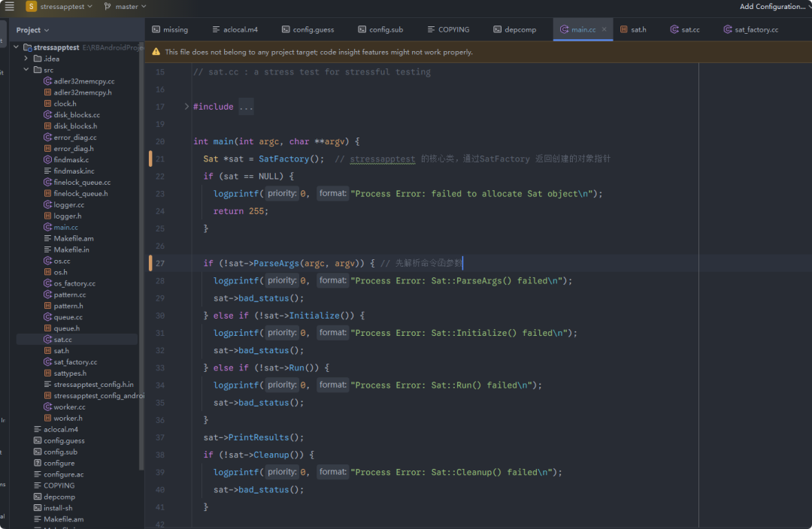Expand the .idea folder node
Viewport: 812px width, 529px height.
(26, 59)
